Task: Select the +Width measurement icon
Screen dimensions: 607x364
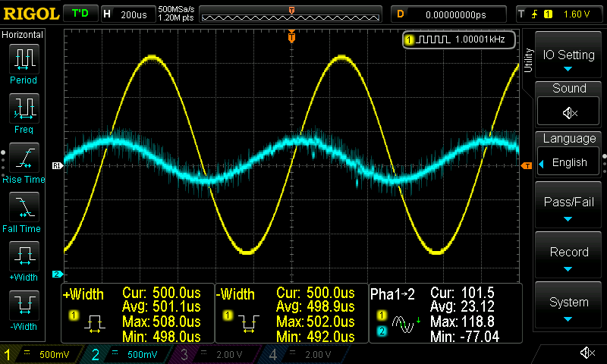Action: [24, 258]
